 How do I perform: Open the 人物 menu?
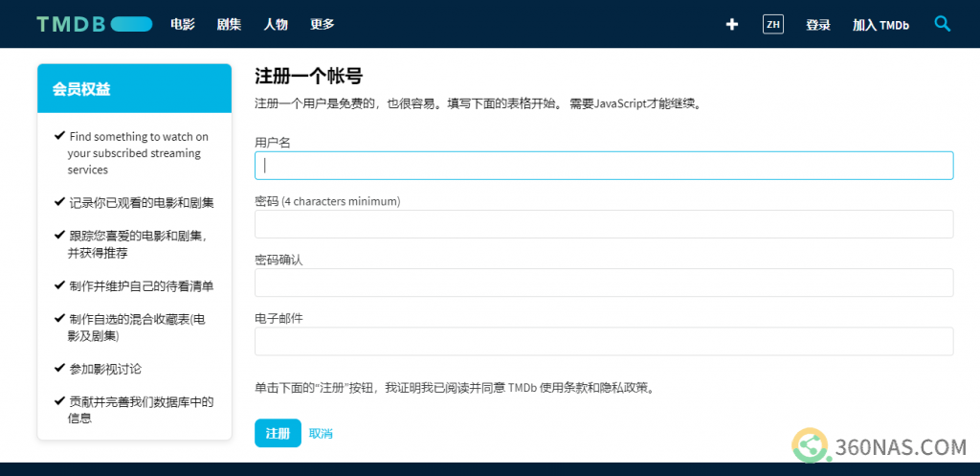[276, 24]
